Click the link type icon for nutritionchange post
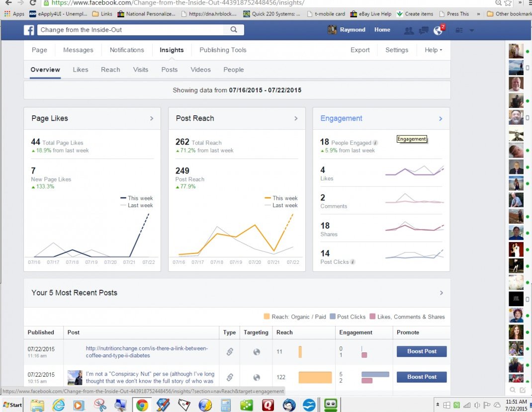The image size is (532, 412). 230,352
